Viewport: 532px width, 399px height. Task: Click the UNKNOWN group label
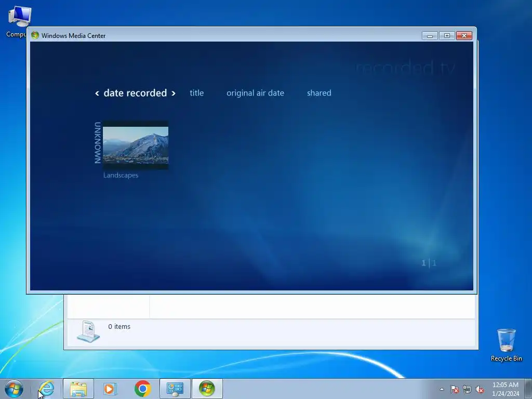98,143
